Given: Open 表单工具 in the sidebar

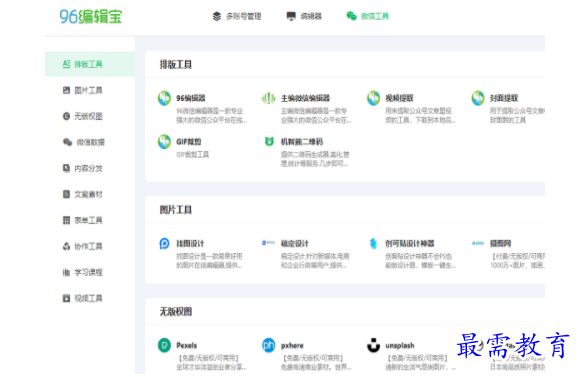Looking at the screenshot, I should [90, 220].
